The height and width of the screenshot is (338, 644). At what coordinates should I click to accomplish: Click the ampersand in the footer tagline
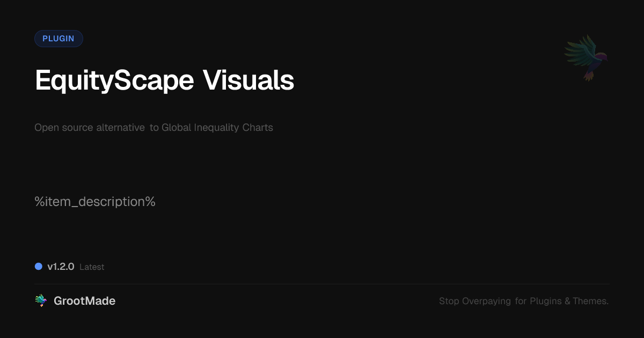coord(567,302)
